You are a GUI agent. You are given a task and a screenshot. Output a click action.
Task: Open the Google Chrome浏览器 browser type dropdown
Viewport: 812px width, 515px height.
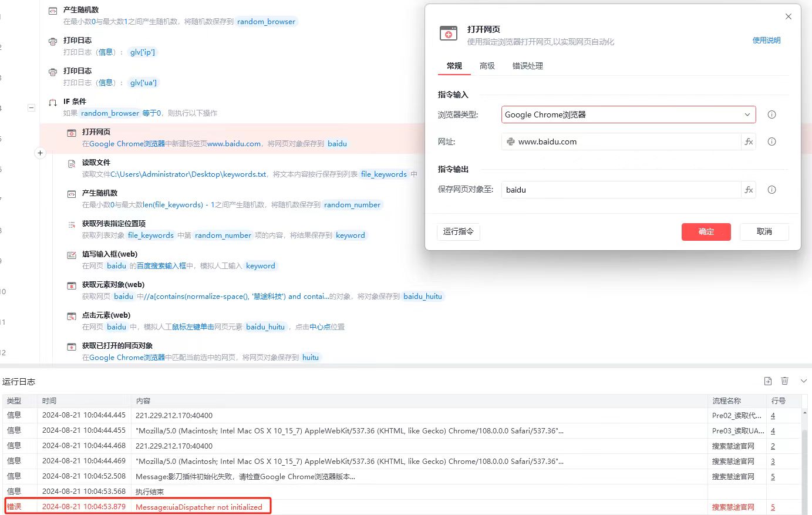tap(628, 115)
